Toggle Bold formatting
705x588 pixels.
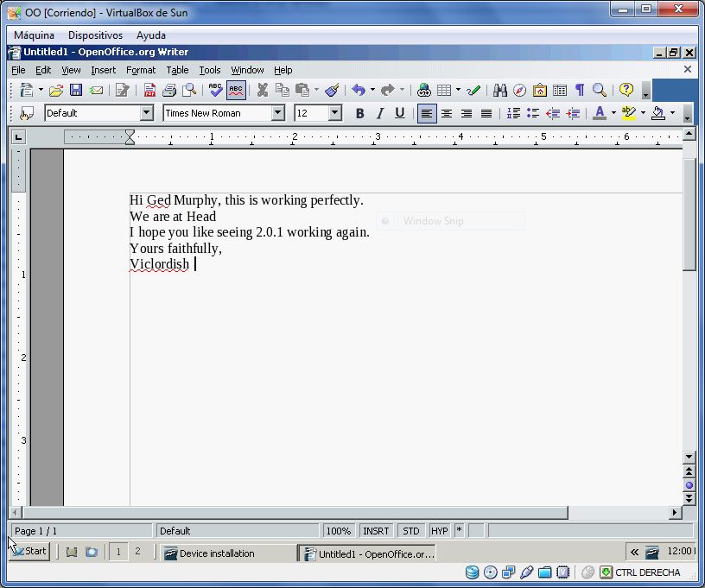359,113
